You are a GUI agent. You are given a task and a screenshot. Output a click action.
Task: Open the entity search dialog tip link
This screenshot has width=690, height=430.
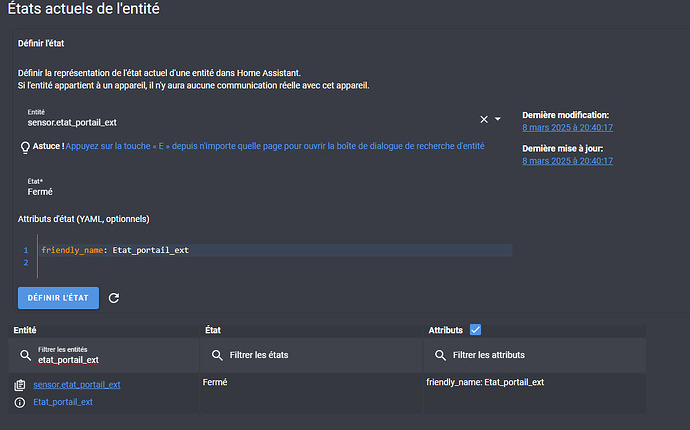275,146
